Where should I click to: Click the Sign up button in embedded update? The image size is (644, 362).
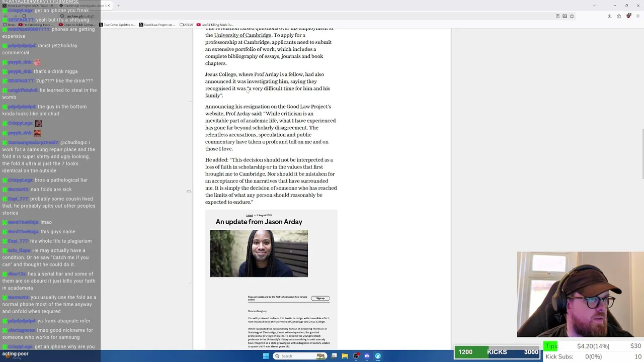point(320,298)
